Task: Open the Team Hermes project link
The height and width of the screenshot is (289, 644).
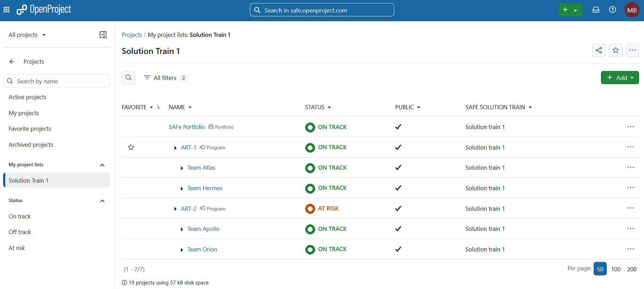Action: coord(205,188)
